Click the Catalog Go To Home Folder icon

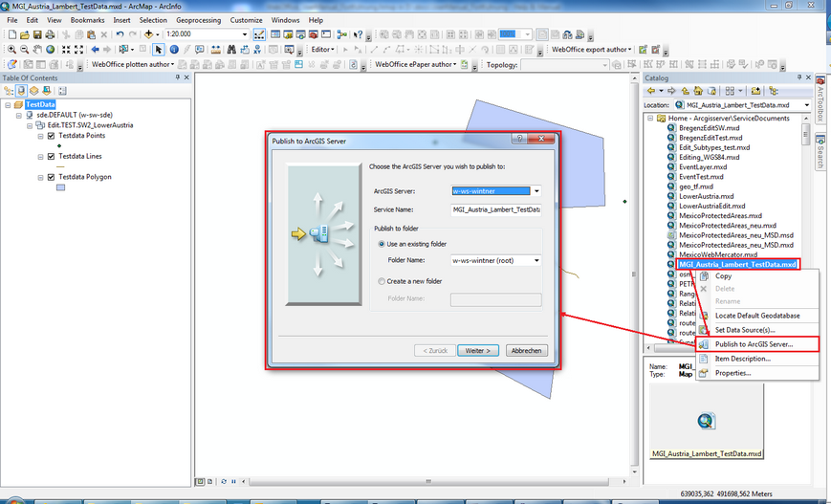(x=698, y=91)
